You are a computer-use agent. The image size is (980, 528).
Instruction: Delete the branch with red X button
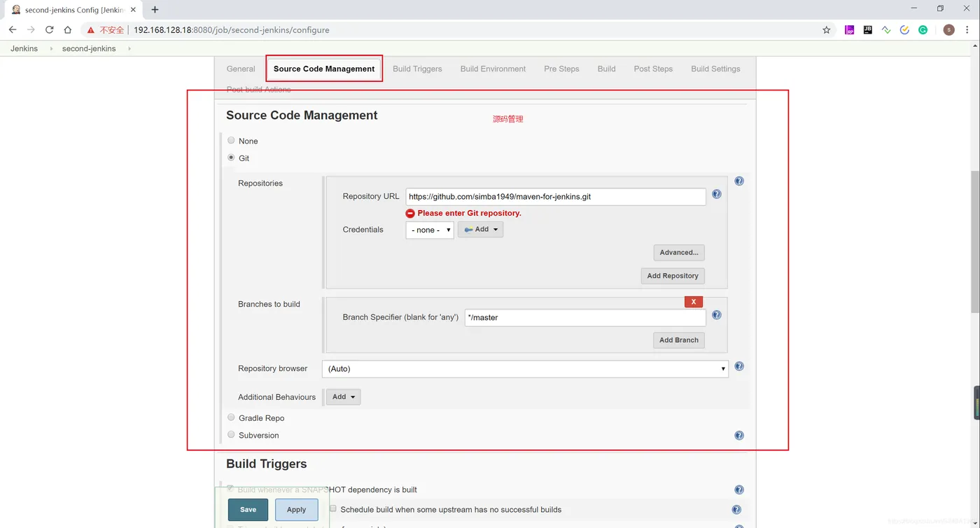pyautogui.click(x=694, y=302)
